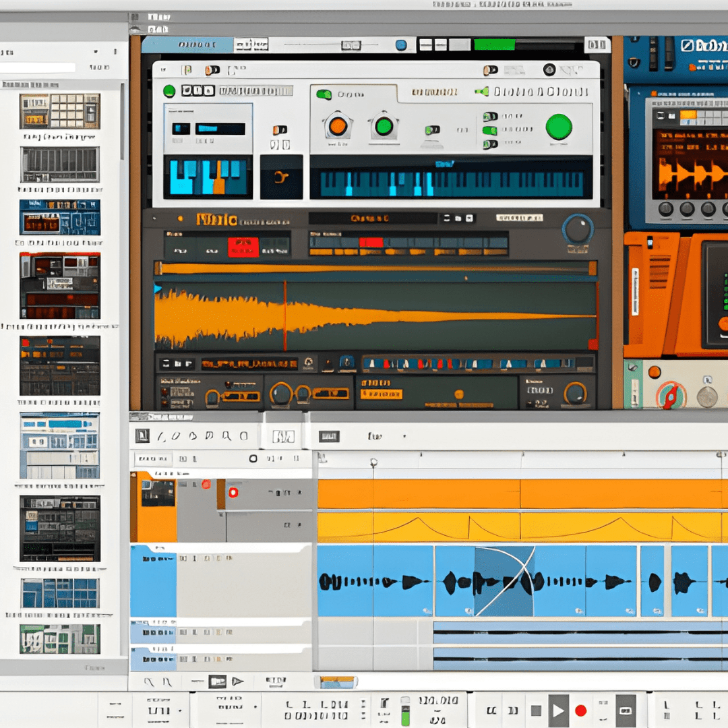This screenshot has height=728, width=728.
Task: Click the large blue knob on sampler
Action: point(578,229)
